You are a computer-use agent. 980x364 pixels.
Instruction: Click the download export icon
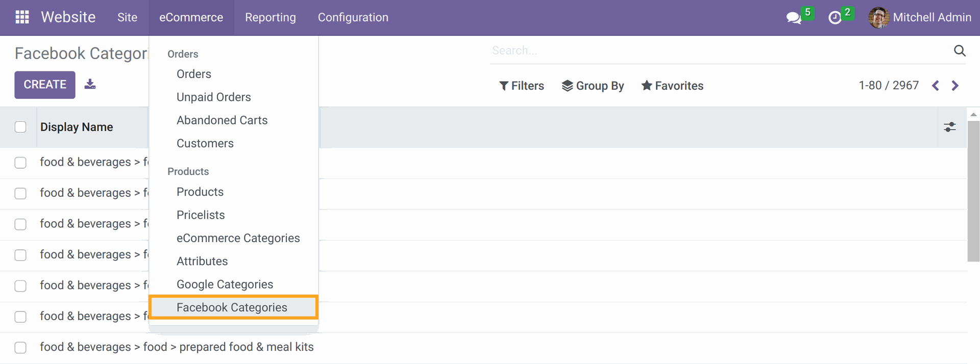click(90, 84)
